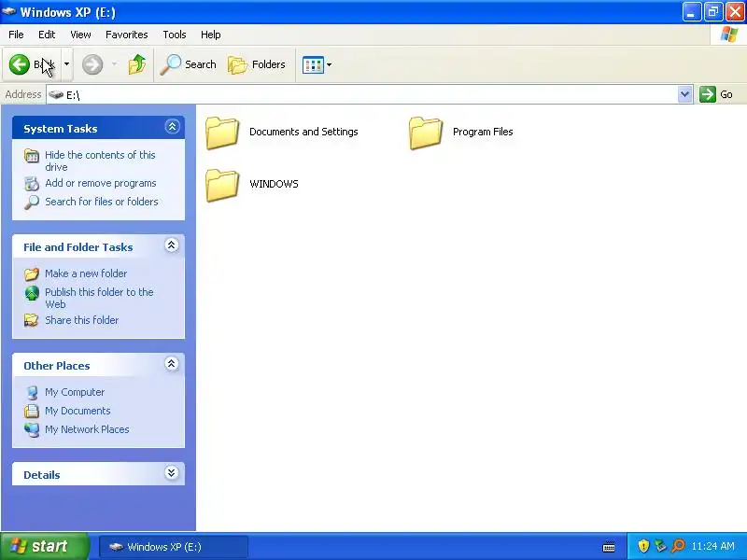Collapse the System Tasks panel

[172, 127]
